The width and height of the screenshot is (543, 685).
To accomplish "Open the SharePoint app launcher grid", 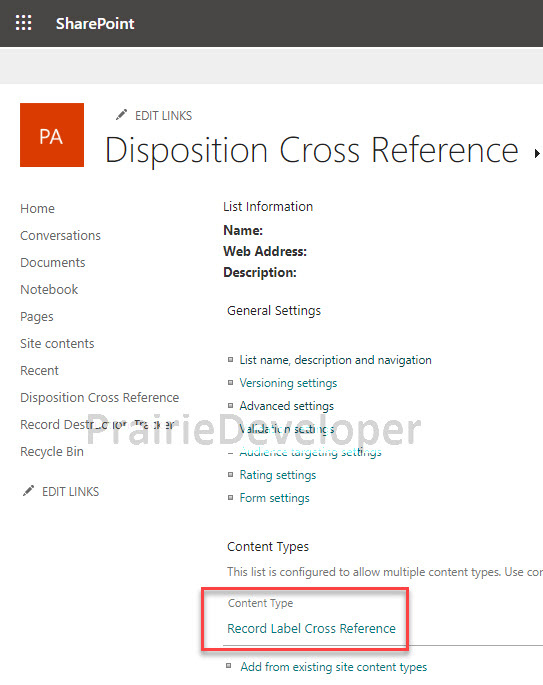I will pos(24,23).
